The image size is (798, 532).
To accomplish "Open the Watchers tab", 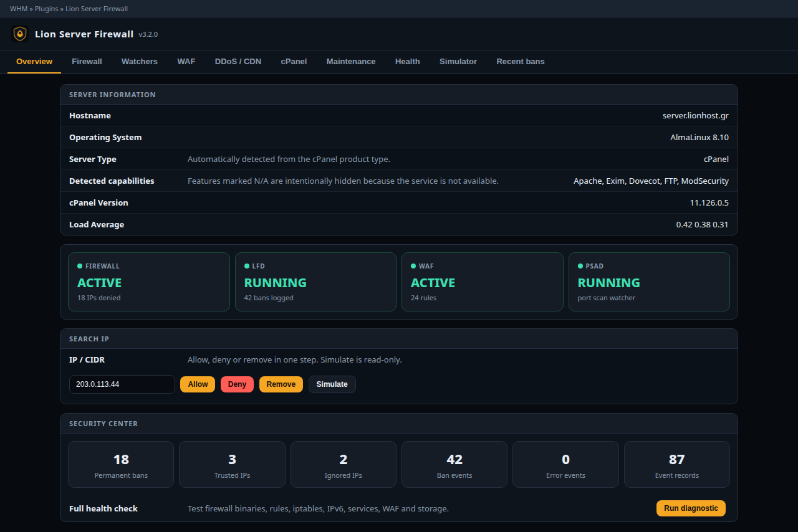I will [x=140, y=62].
